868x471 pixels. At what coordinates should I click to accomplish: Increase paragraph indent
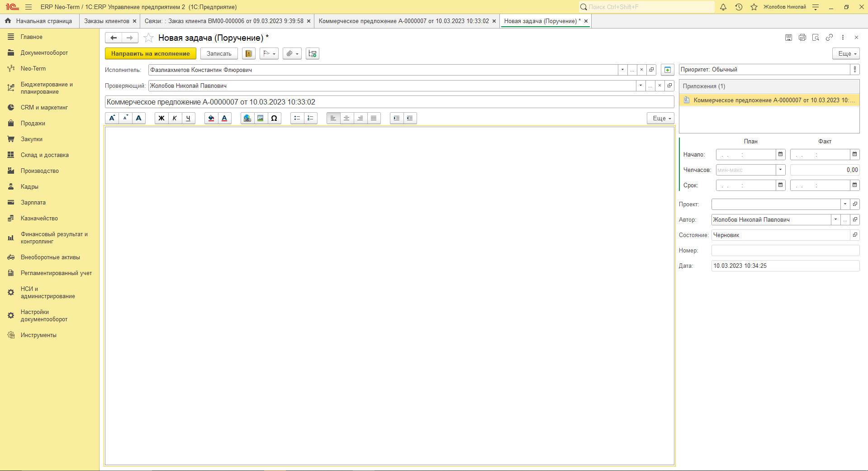tap(396, 118)
